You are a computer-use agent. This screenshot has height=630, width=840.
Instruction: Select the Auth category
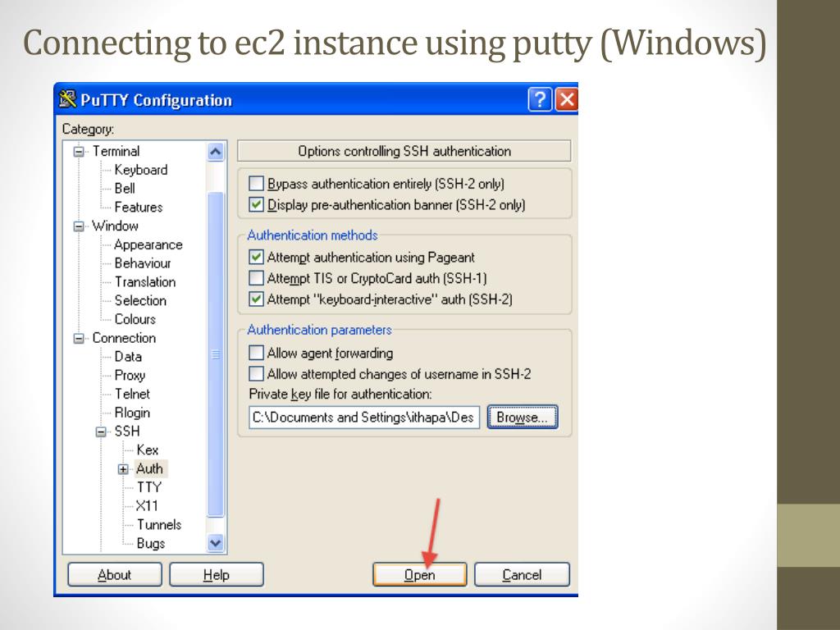point(149,468)
